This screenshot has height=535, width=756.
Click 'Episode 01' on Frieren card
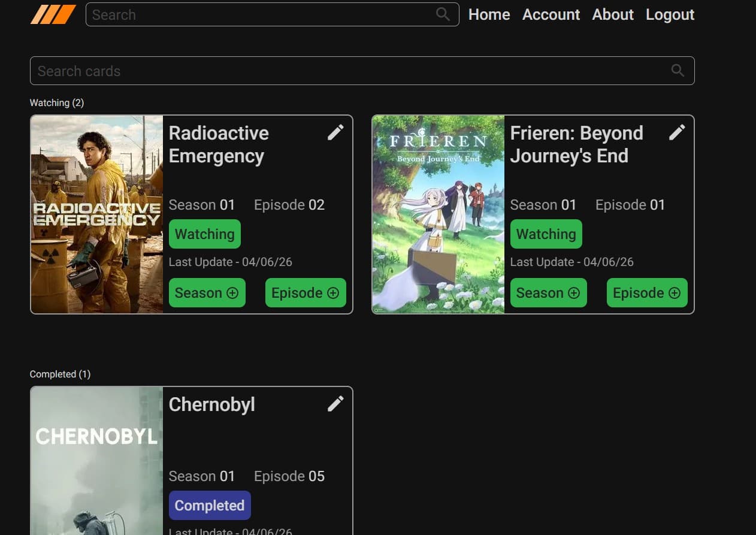click(630, 205)
